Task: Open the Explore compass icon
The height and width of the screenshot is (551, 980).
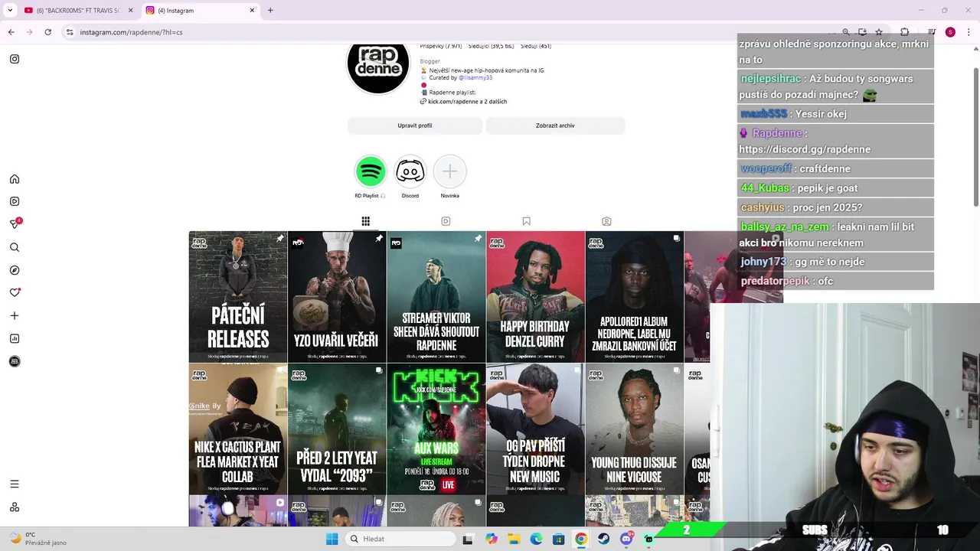Action: tap(15, 270)
